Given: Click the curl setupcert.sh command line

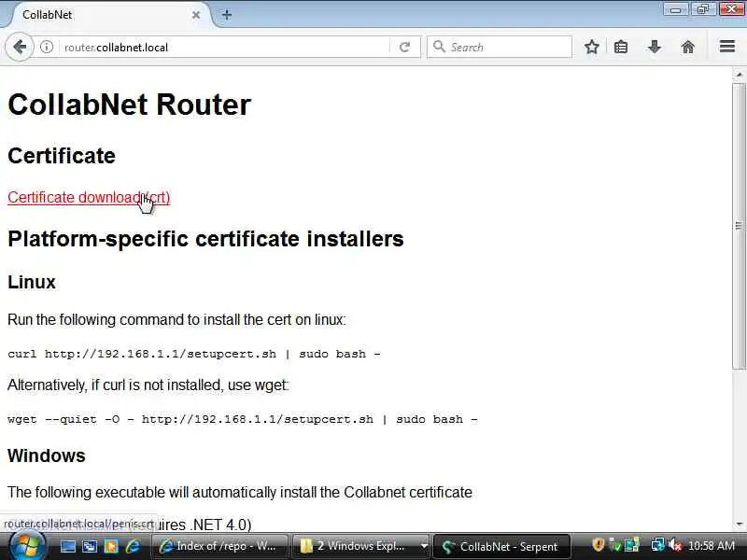Looking at the screenshot, I should pos(194,354).
